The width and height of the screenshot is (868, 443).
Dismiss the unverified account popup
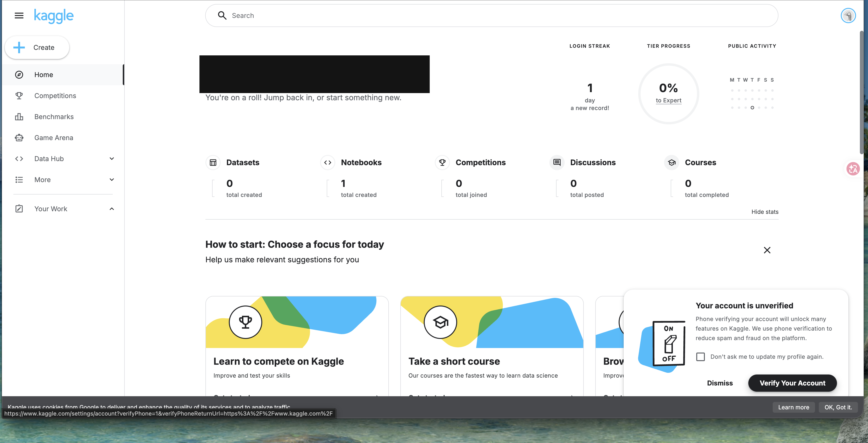tap(720, 383)
